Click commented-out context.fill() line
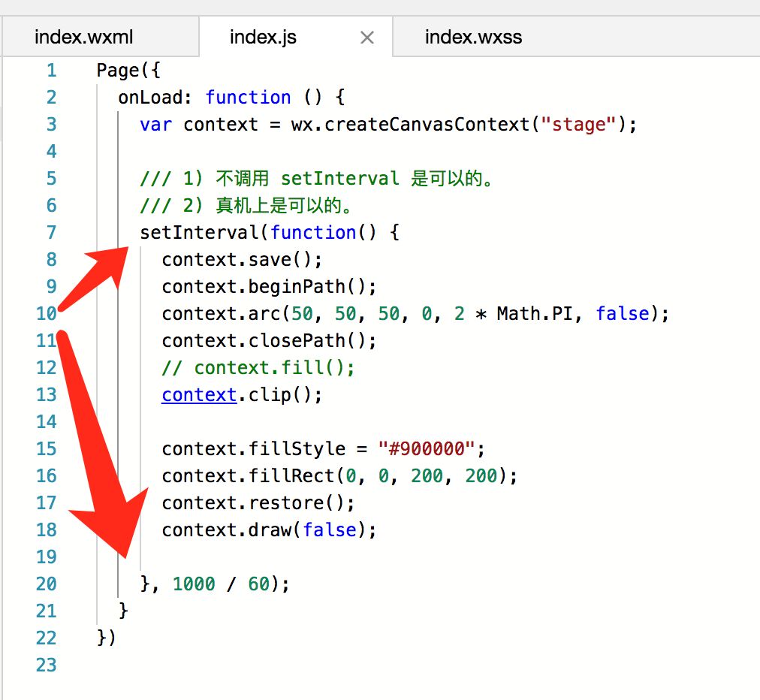The width and height of the screenshot is (760, 700). coord(258,368)
